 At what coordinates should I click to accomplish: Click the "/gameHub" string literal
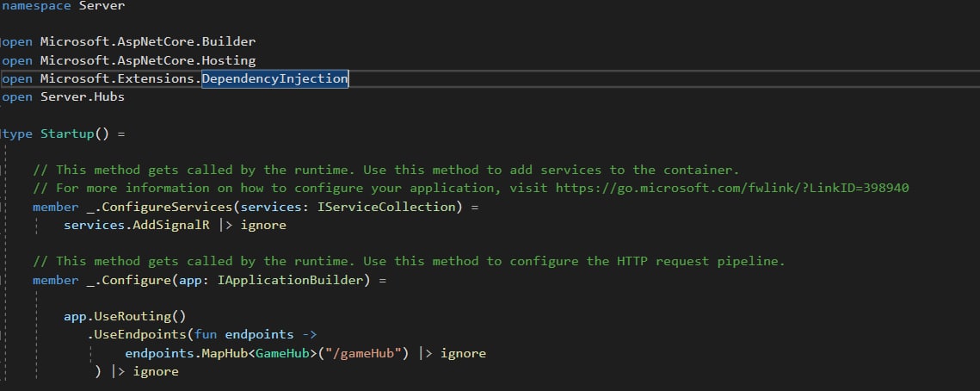point(363,353)
